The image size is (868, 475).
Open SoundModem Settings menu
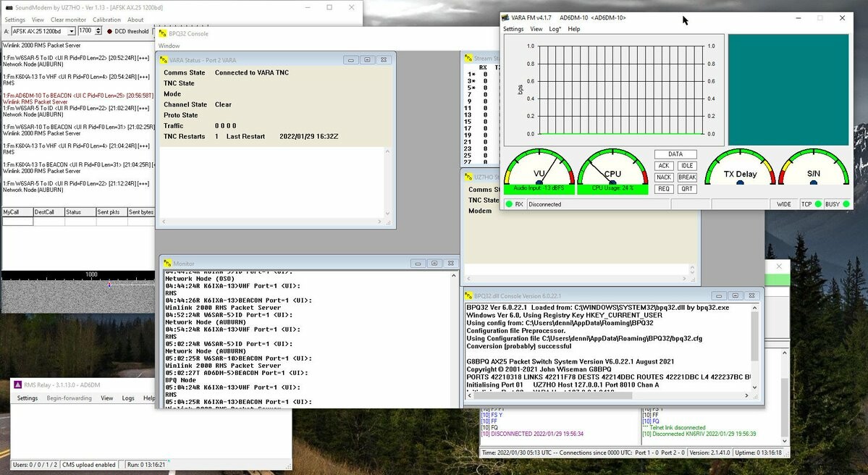15,20
